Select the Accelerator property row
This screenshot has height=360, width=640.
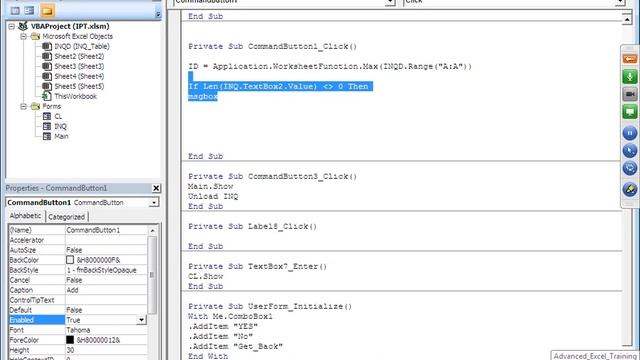pos(78,240)
